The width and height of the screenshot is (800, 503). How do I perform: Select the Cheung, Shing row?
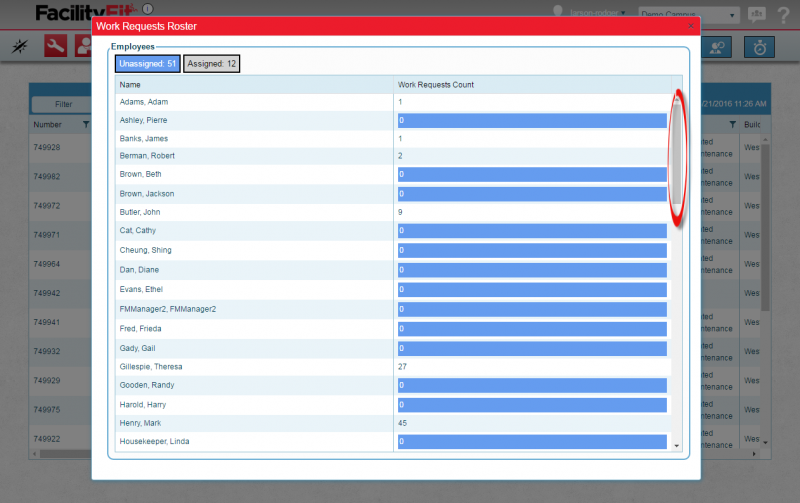coord(393,250)
